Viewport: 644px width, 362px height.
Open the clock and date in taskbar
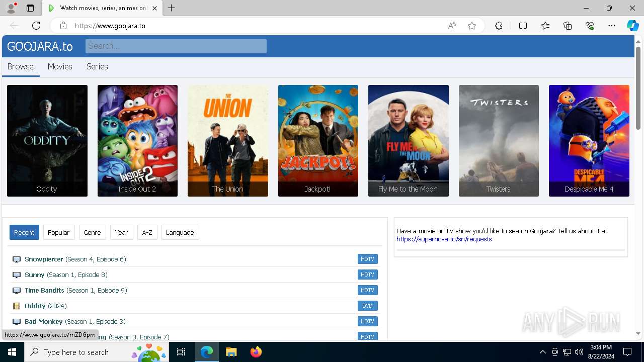[601, 352]
